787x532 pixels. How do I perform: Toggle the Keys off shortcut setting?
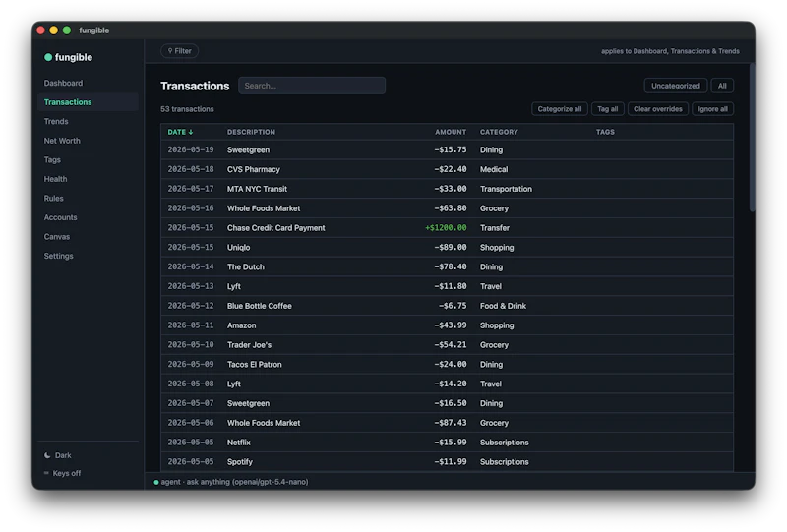[x=62, y=473]
